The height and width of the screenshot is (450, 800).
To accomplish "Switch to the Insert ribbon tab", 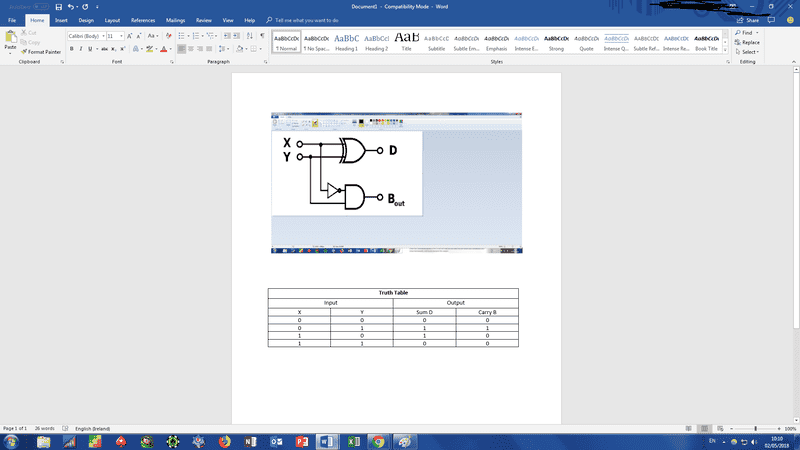I will click(x=62, y=19).
